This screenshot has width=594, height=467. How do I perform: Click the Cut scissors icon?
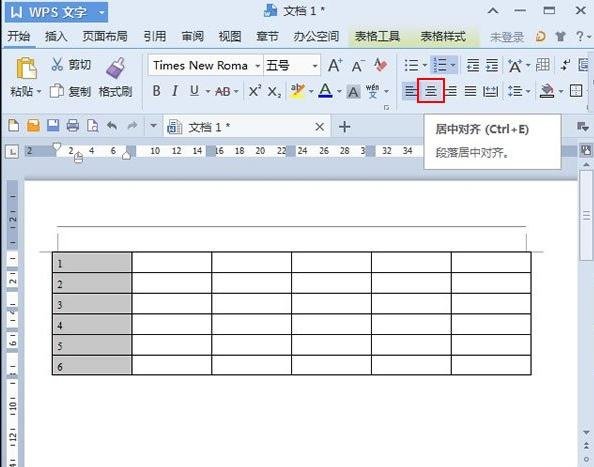(x=57, y=65)
